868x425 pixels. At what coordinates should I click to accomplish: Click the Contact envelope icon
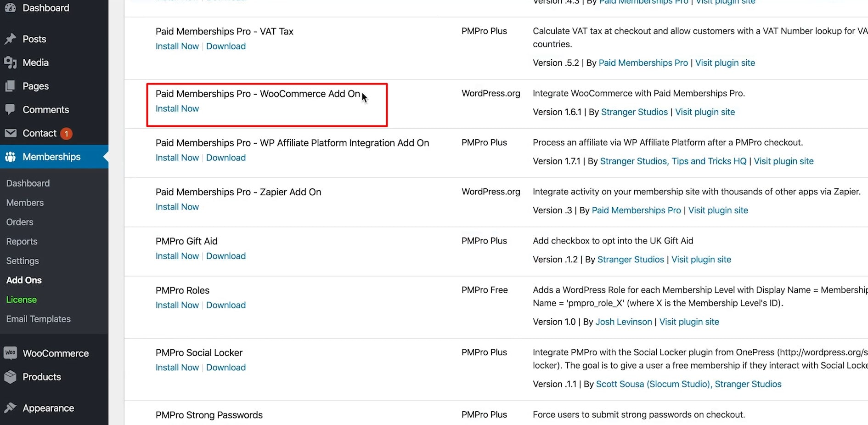click(x=10, y=133)
